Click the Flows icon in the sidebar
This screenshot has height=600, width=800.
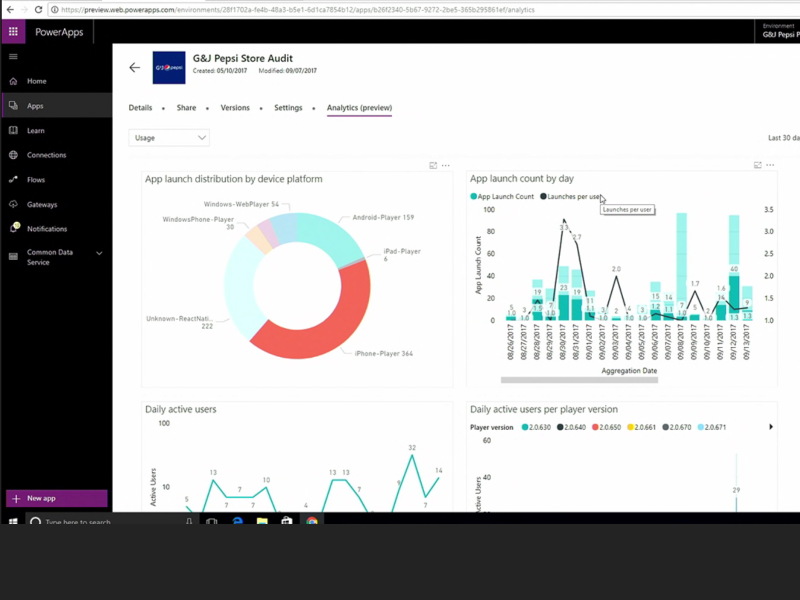[13, 180]
